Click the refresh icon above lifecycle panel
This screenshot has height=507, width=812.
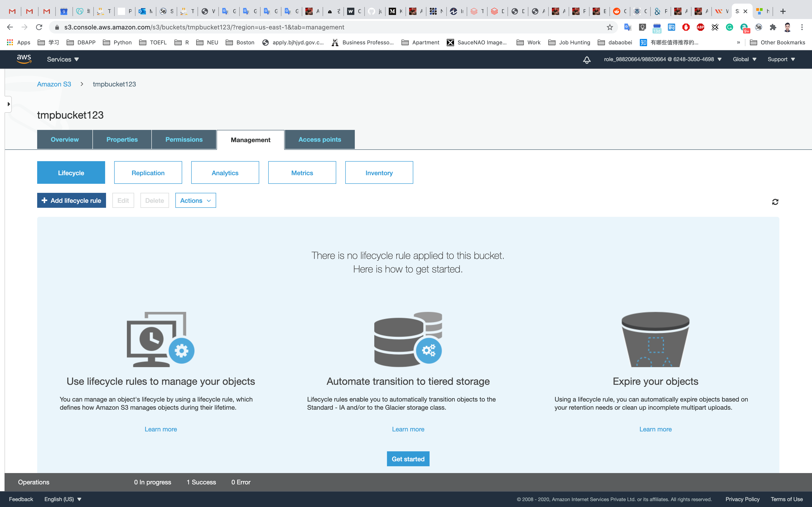[775, 202]
